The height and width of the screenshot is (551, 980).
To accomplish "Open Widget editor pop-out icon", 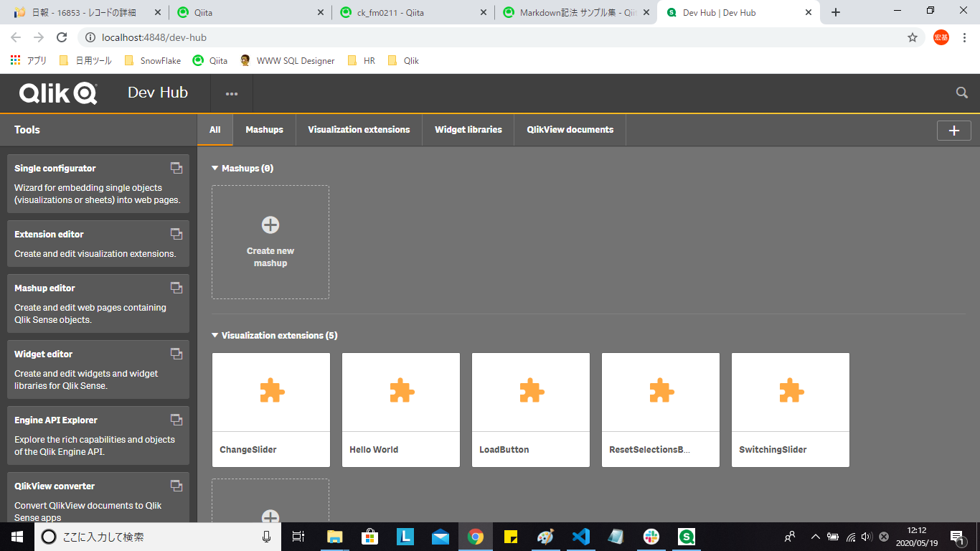I will [176, 354].
